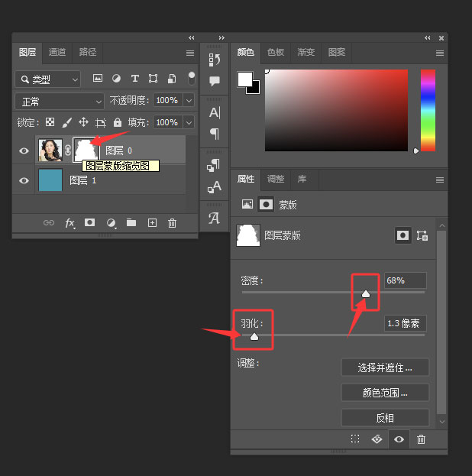Click the 羽化 feather slider handle
The width and height of the screenshot is (472, 476).
254,336
